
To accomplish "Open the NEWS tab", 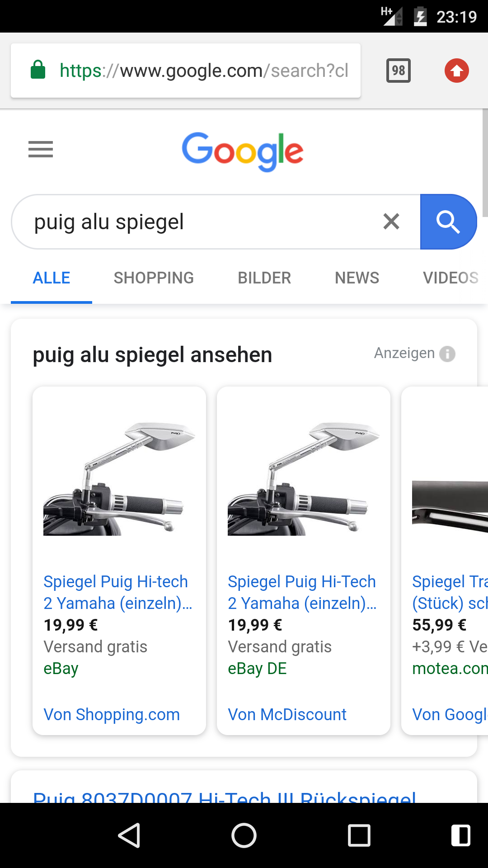I will point(357,278).
